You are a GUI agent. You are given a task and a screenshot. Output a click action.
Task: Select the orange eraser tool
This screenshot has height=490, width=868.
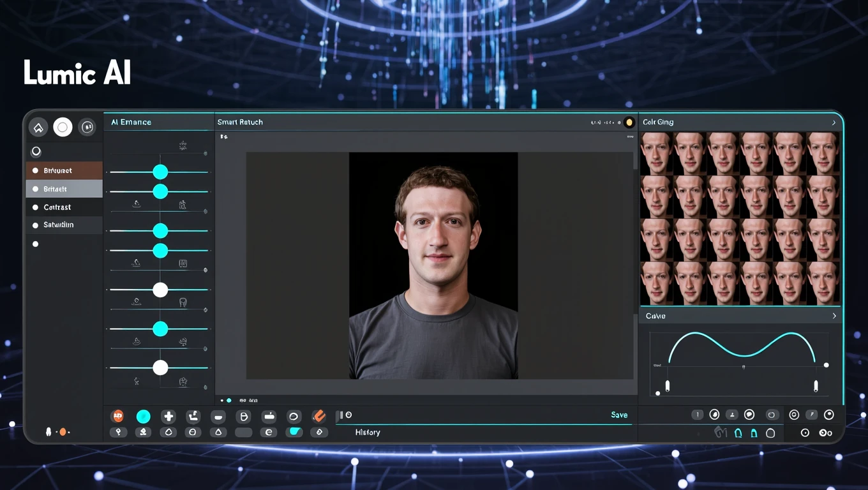319,416
